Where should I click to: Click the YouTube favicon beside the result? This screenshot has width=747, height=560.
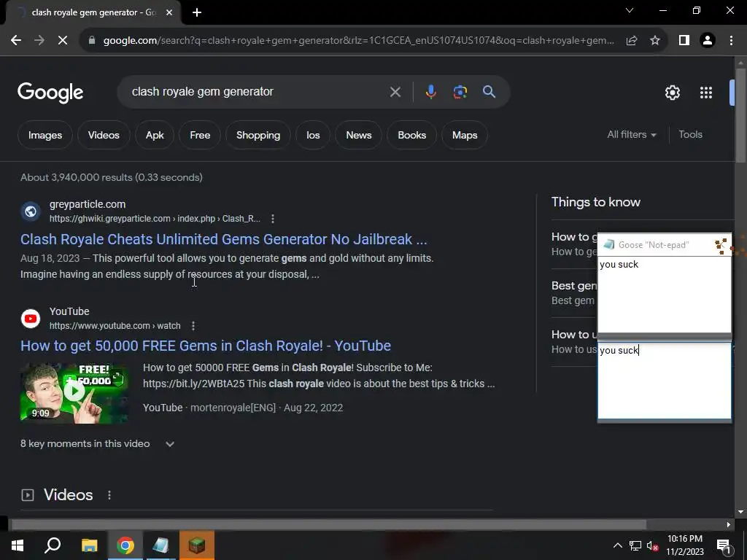(x=31, y=318)
